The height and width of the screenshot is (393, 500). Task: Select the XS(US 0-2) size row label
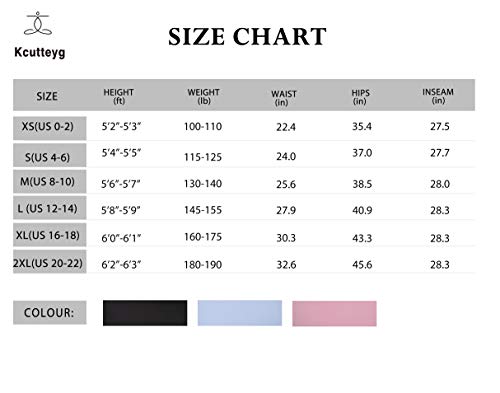50,128
